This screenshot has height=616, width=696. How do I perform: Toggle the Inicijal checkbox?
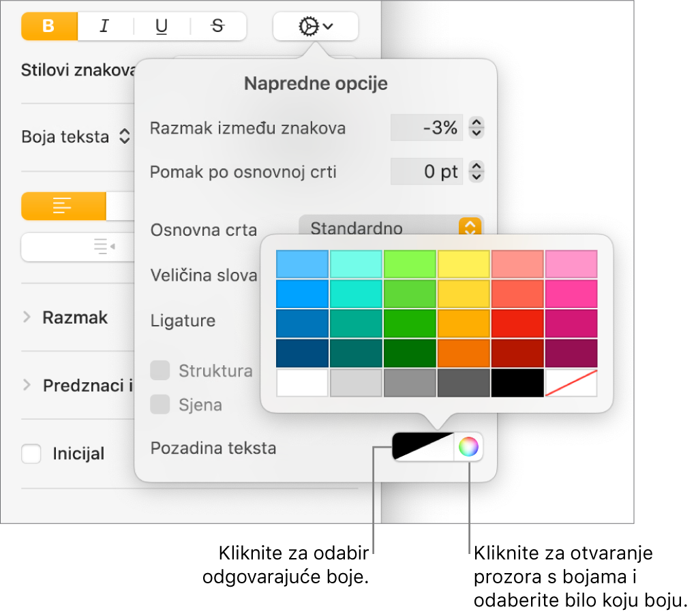31,454
